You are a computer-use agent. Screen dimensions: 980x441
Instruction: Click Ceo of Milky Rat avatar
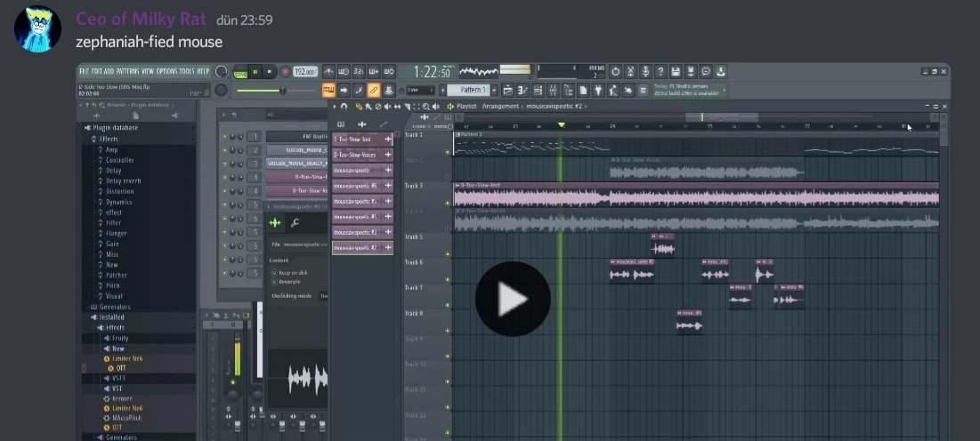pos(37,28)
